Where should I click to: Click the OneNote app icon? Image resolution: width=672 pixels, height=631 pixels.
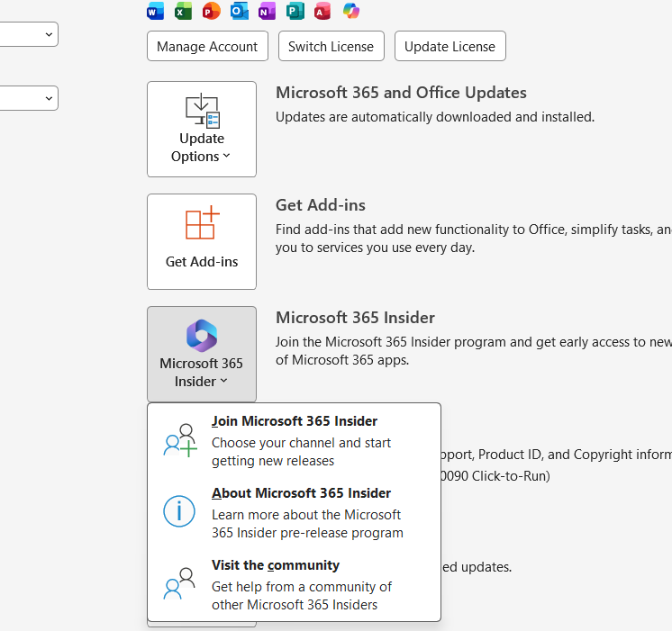[x=267, y=11]
